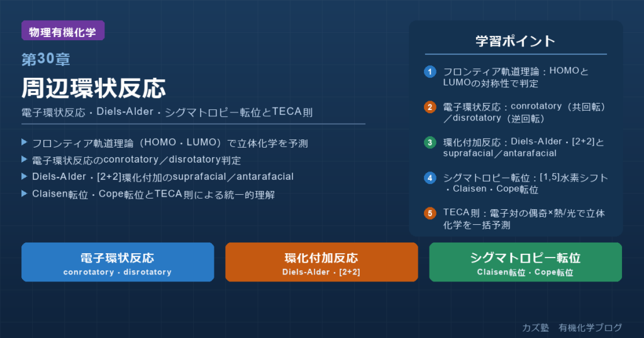The image size is (644, 338).
Task: Click the triangle bullet before 電子環状反応のconrotatory
Action: point(25,159)
